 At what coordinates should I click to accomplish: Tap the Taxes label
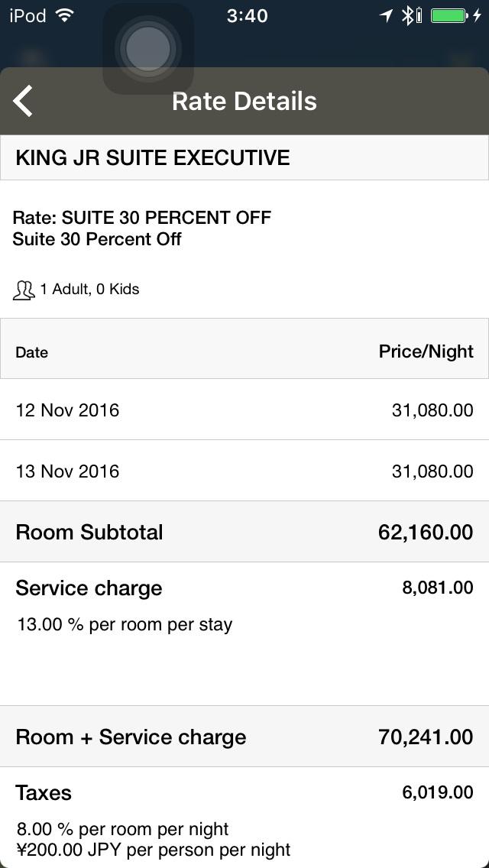pos(44,793)
